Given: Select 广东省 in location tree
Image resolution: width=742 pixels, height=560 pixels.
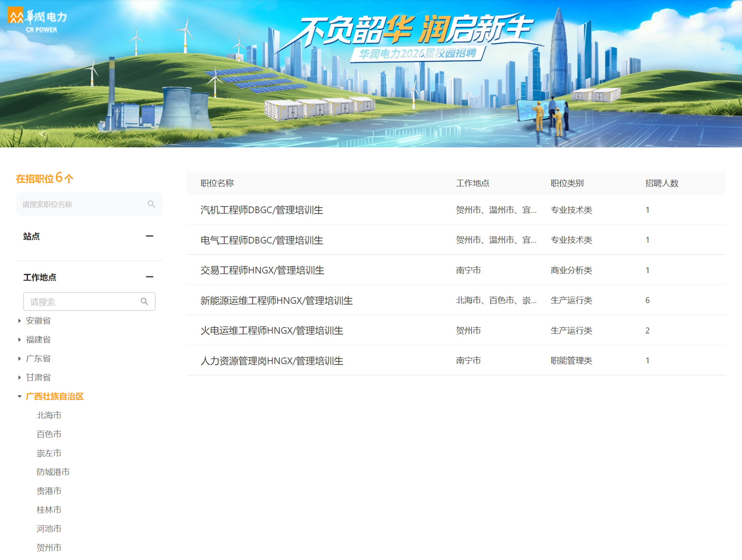Looking at the screenshot, I should (x=38, y=359).
